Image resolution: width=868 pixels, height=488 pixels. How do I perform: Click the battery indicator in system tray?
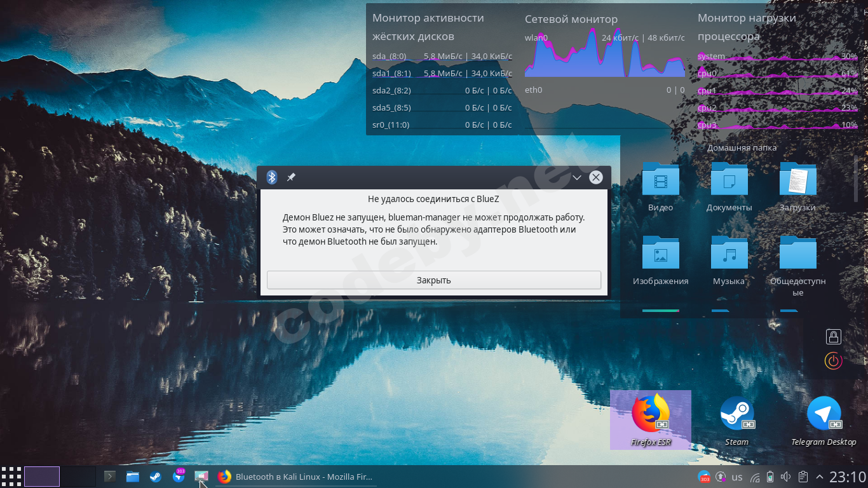(770, 477)
